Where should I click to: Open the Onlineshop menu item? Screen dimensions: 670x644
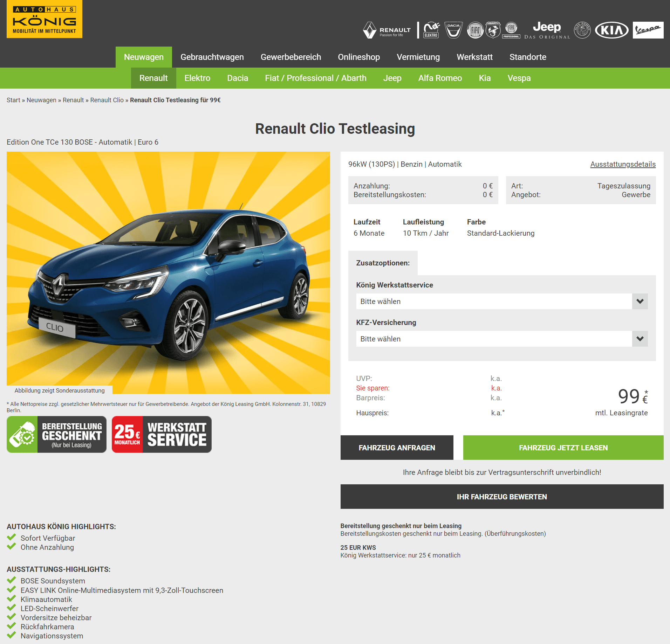[x=359, y=57]
